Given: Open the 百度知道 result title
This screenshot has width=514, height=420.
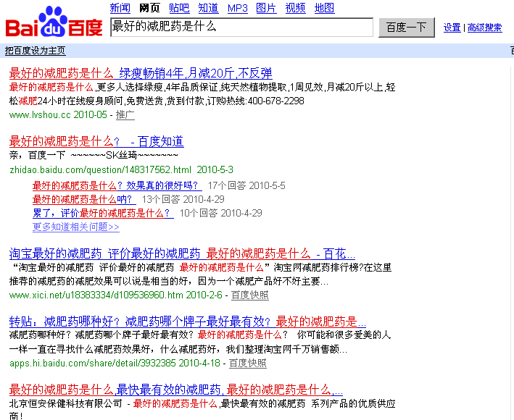Looking at the screenshot, I should [x=96, y=141].
